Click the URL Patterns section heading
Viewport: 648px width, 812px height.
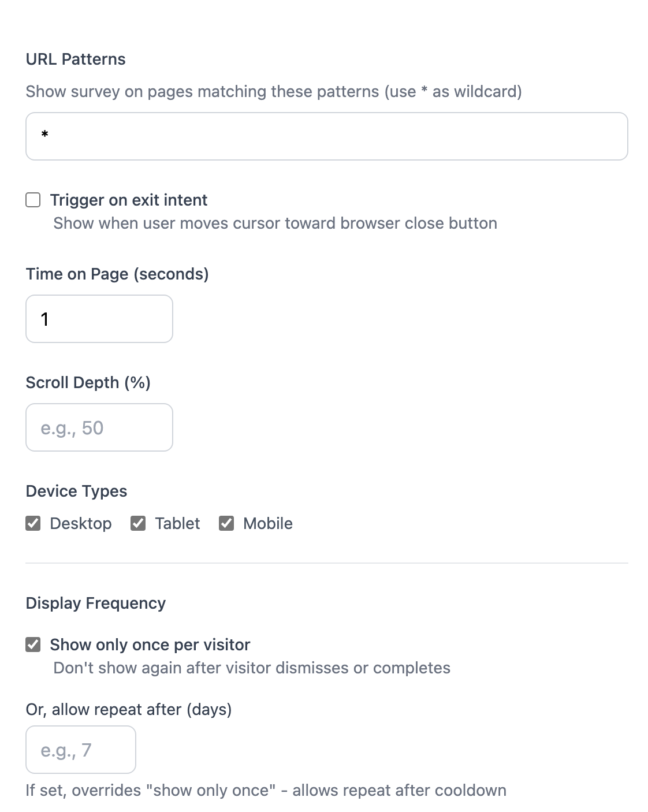tap(75, 58)
